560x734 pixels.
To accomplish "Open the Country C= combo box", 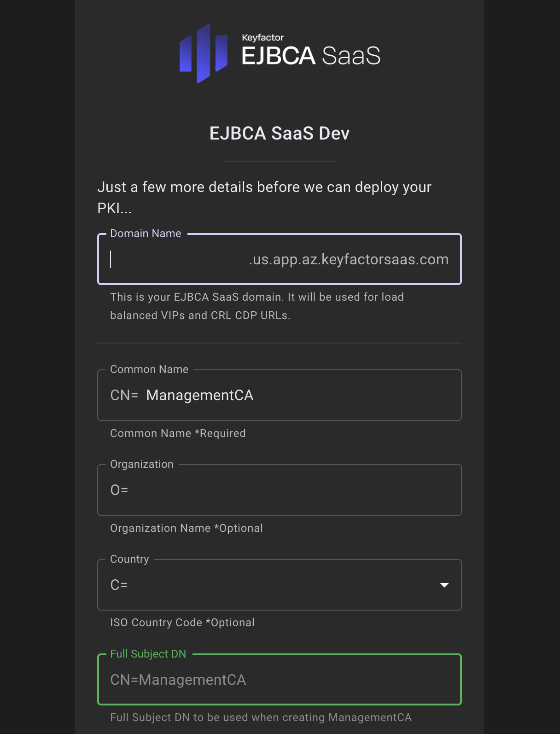I will pyautogui.click(x=272, y=585).
